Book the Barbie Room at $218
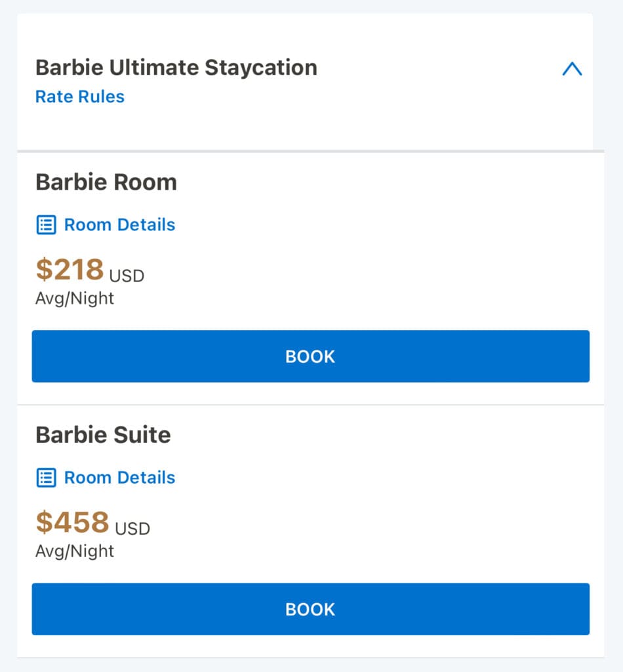 click(x=310, y=356)
